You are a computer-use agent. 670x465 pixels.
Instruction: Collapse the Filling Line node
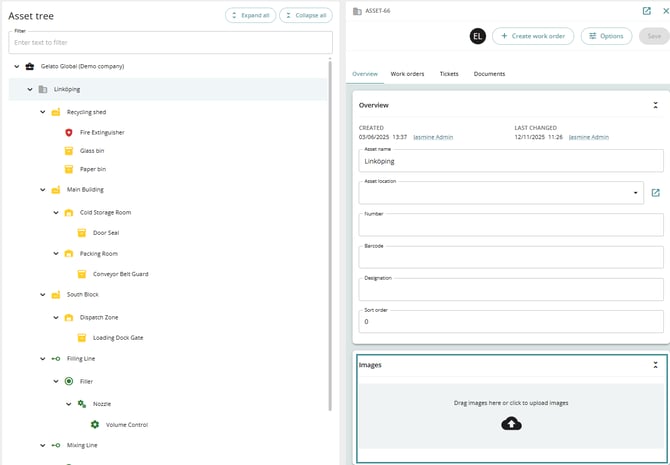(x=43, y=358)
